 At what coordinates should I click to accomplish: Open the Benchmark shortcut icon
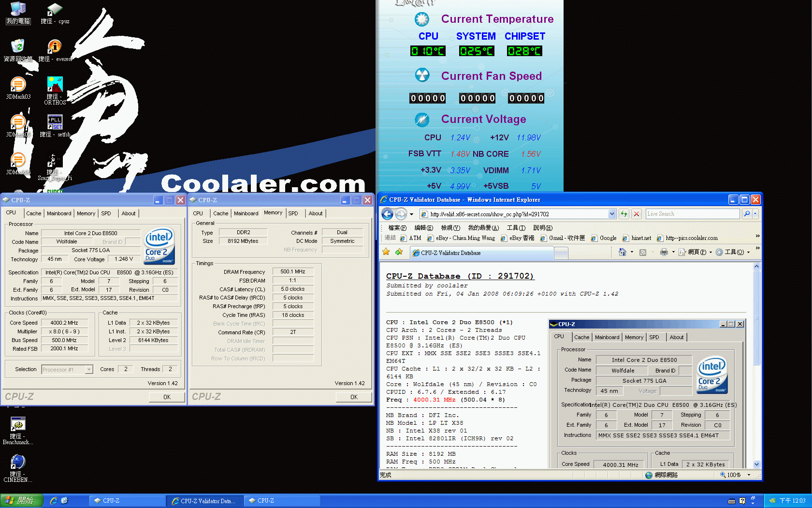(18, 431)
